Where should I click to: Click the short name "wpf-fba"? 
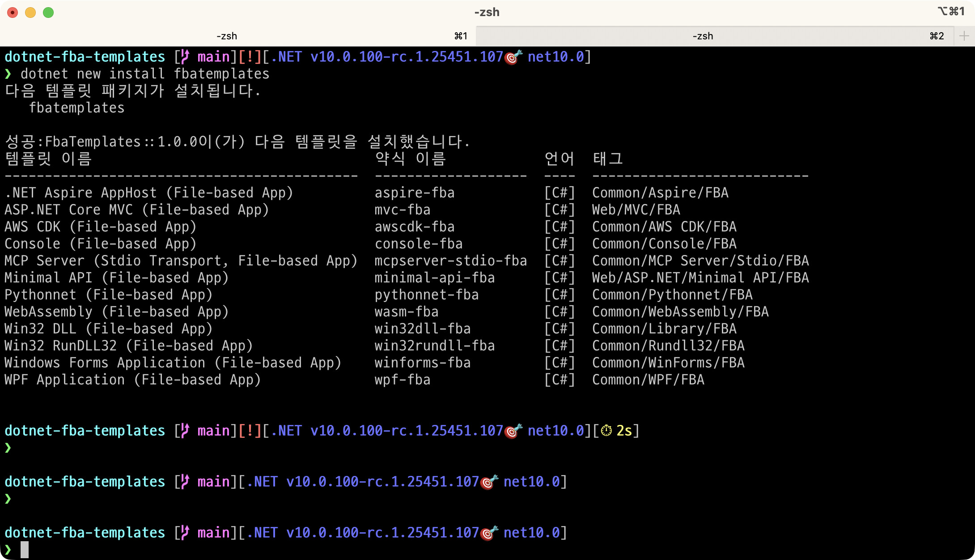(403, 380)
